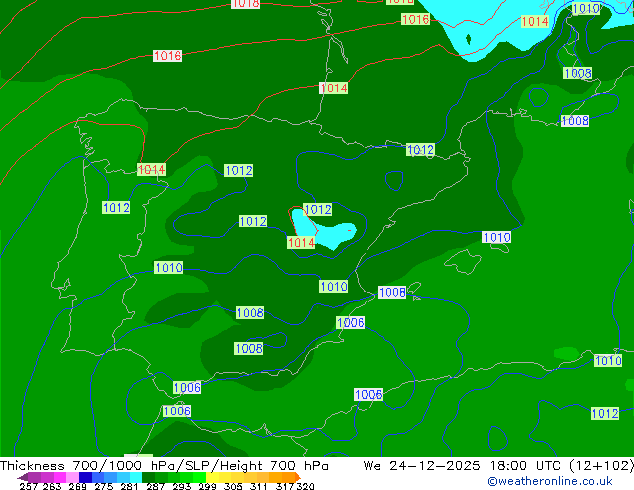Click the upper 1008 label of the right-edge pair
This screenshot has height=490, width=634.
[x=578, y=73]
